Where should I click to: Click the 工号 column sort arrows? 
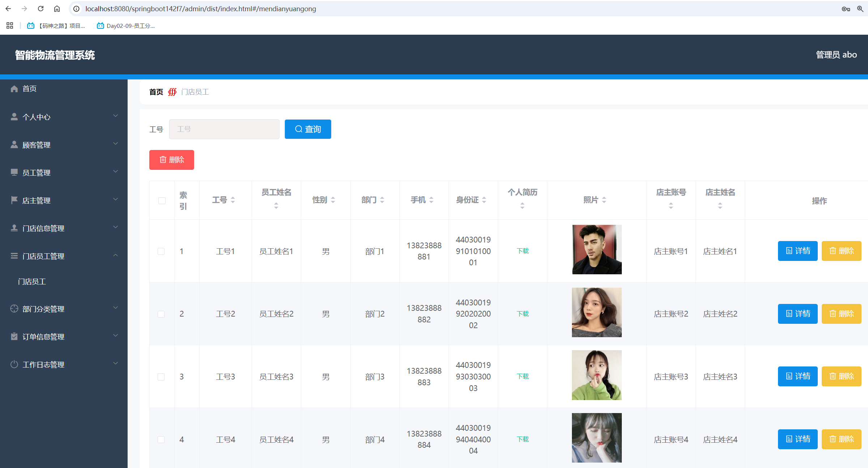(x=233, y=200)
